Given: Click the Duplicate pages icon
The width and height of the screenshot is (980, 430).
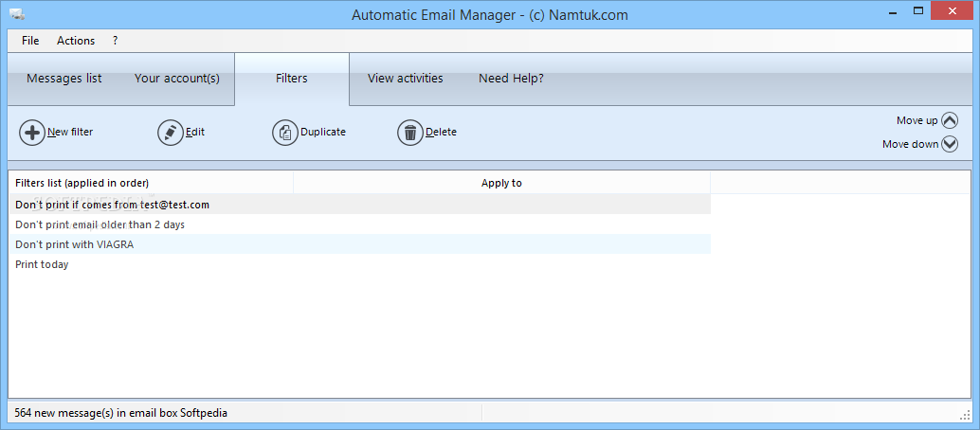Looking at the screenshot, I should [x=285, y=133].
